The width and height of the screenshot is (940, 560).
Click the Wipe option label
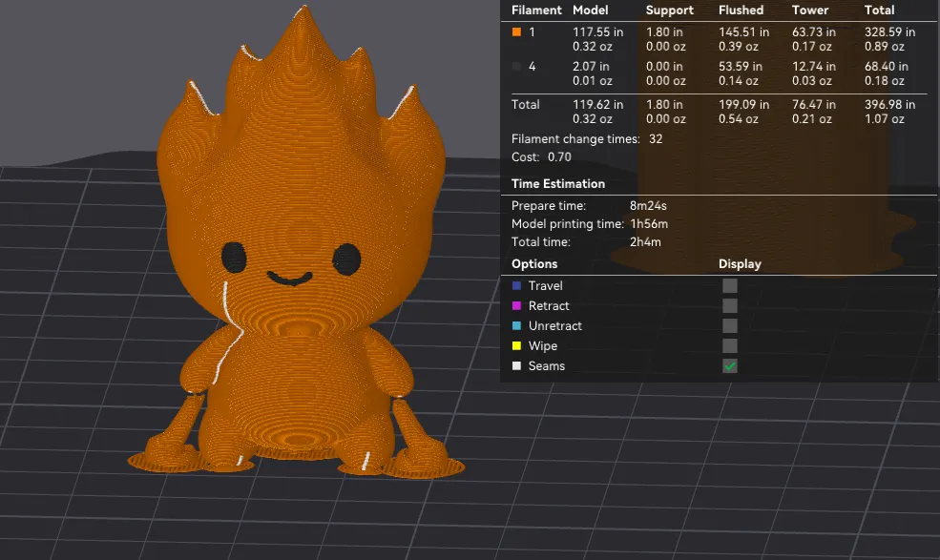(x=543, y=346)
